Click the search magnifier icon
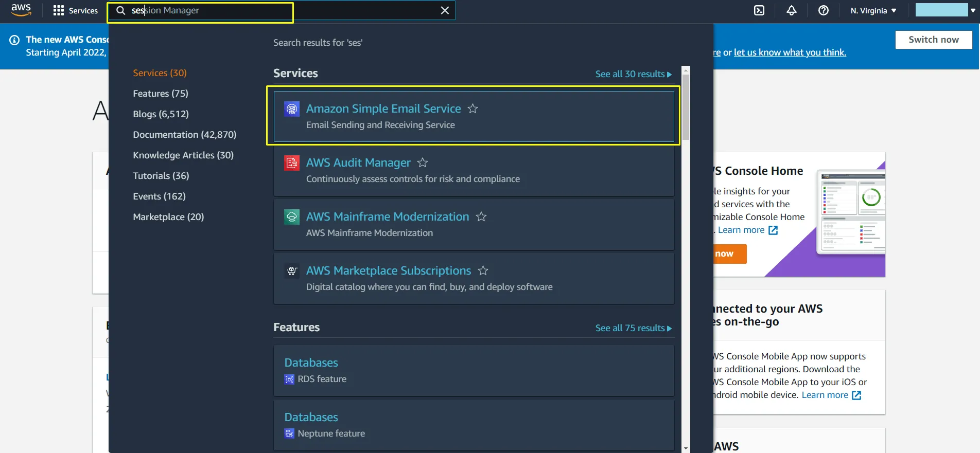 120,10
